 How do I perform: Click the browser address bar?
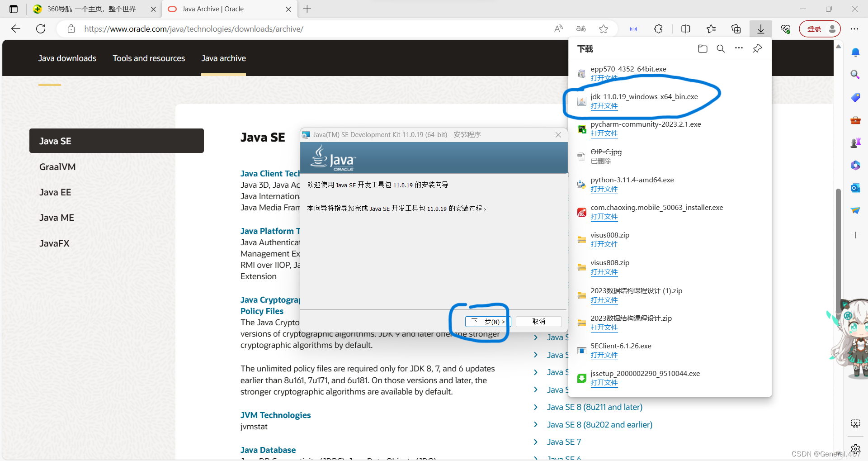193,29
